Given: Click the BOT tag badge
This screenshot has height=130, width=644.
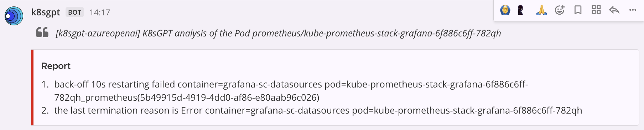Looking at the screenshot, I should tap(75, 12).
